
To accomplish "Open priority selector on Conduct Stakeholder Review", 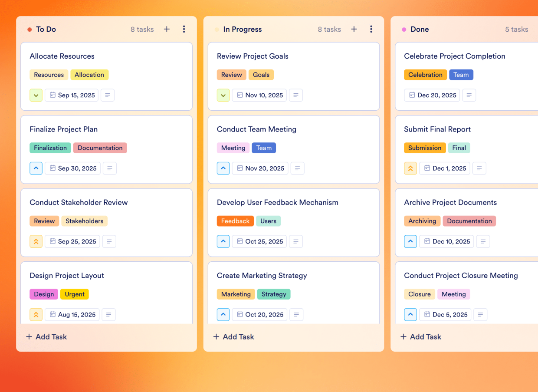I will [36, 241].
